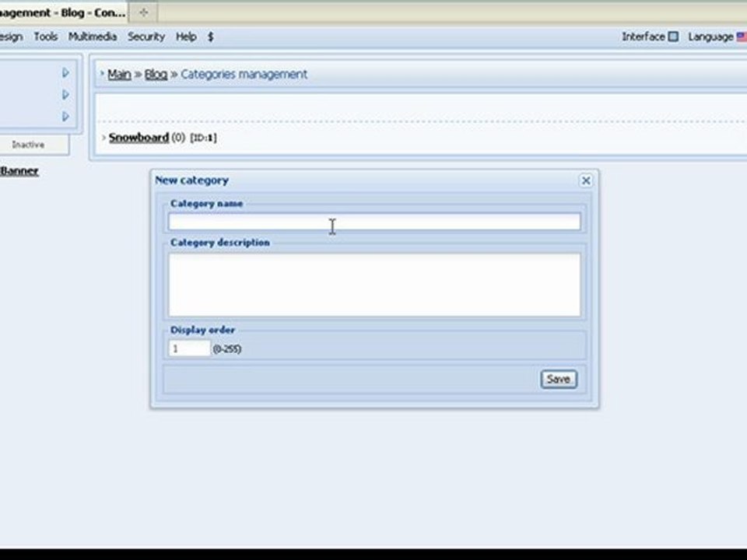Image resolution: width=747 pixels, height=560 pixels.
Task: Click the (0-255) range hint text
Action: click(226, 349)
